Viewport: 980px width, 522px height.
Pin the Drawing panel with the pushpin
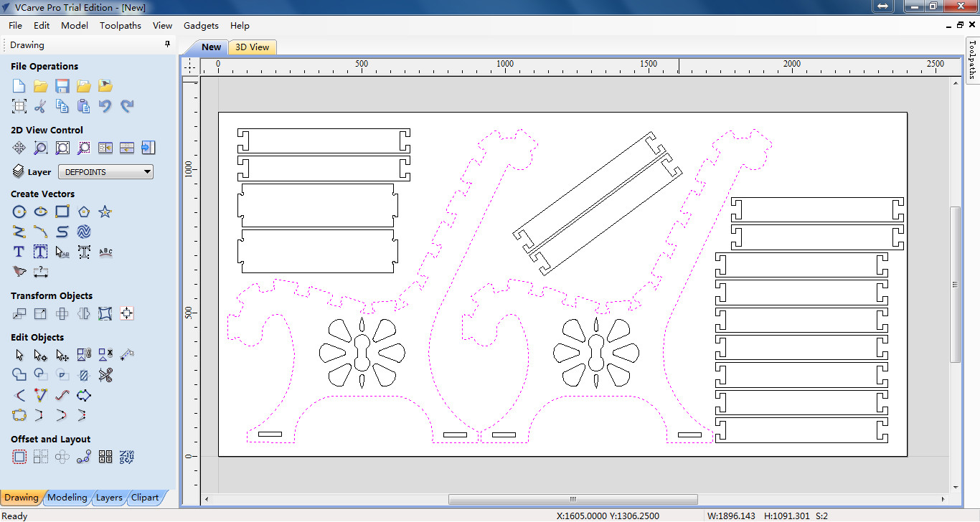168,44
